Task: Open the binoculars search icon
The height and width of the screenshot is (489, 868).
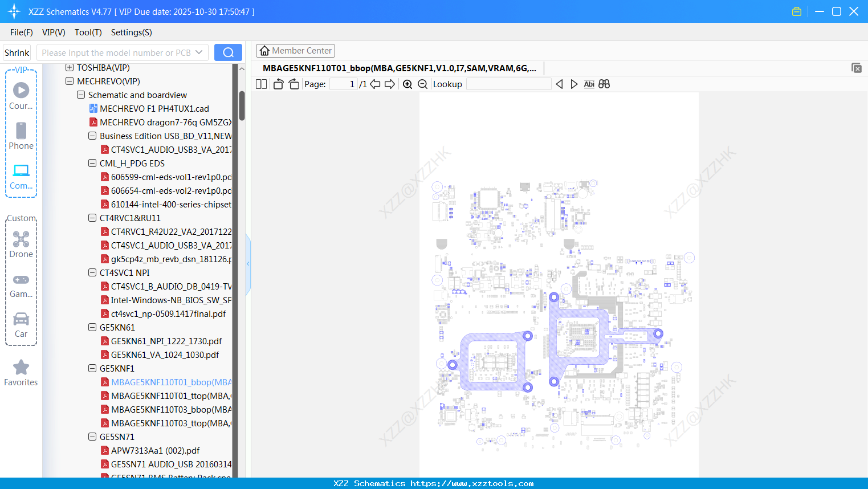Action: [x=604, y=84]
